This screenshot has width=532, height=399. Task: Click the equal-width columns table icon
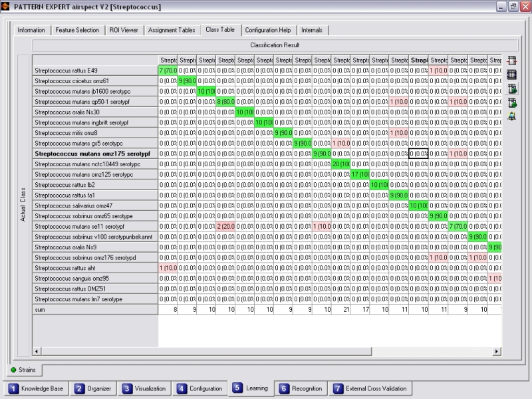(x=512, y=74)
